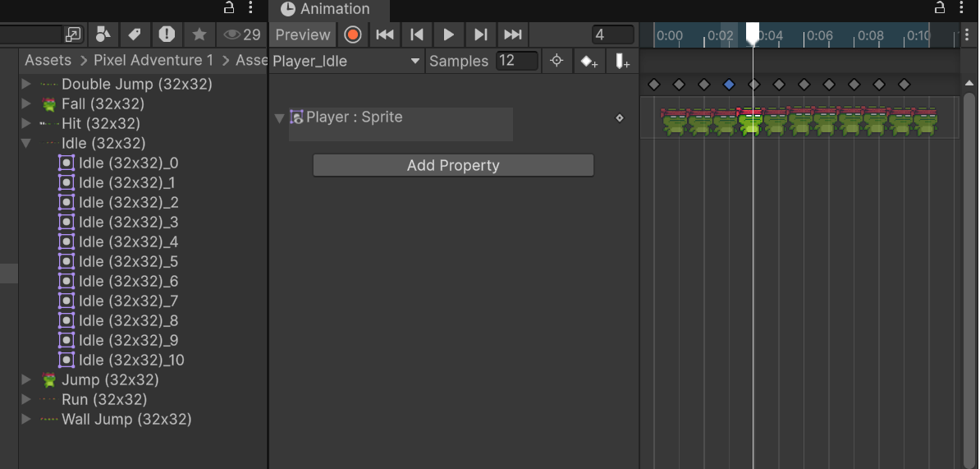Expand the Fall (32x32) asset
Image resolution: width=980 pixels, height=469 pixels.
tap(25, 103)
